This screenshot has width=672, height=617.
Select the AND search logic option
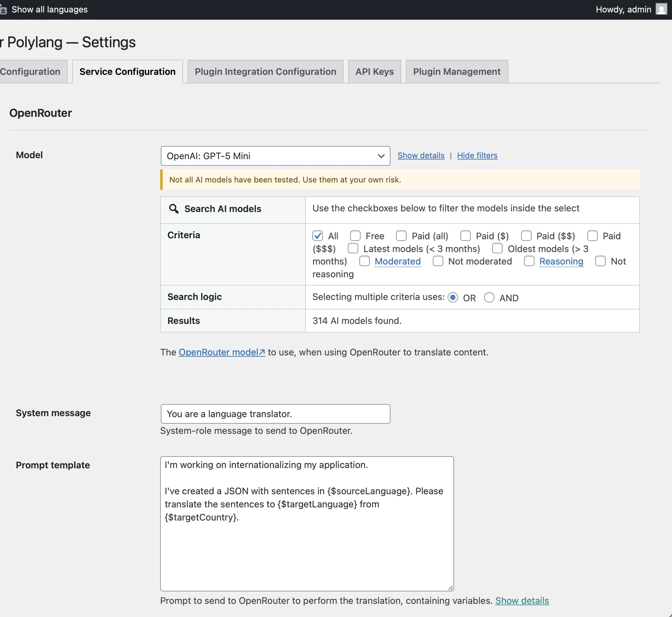[489, 297]
